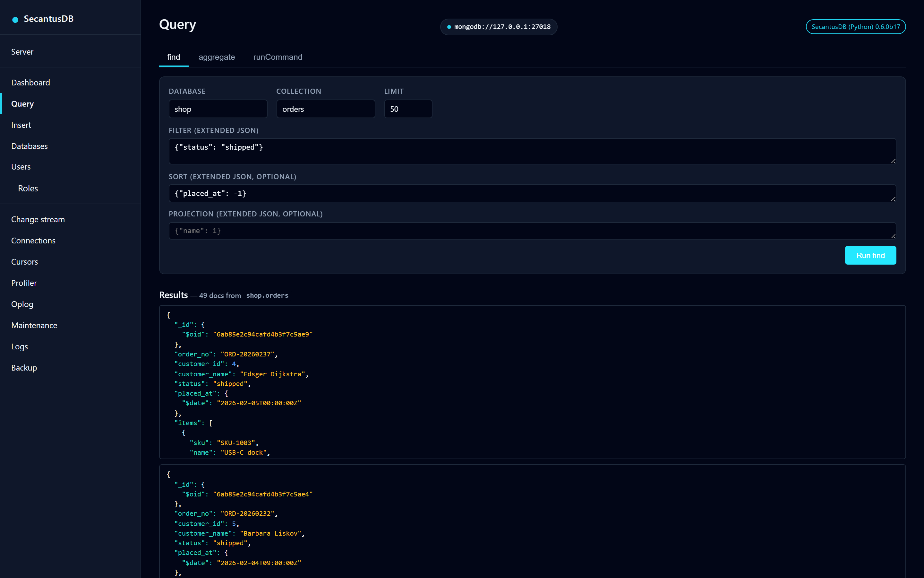Click the Limit field showing 50
Image resolution: width=924 pixels, height=578 pixels.
(x=408, y=109)
